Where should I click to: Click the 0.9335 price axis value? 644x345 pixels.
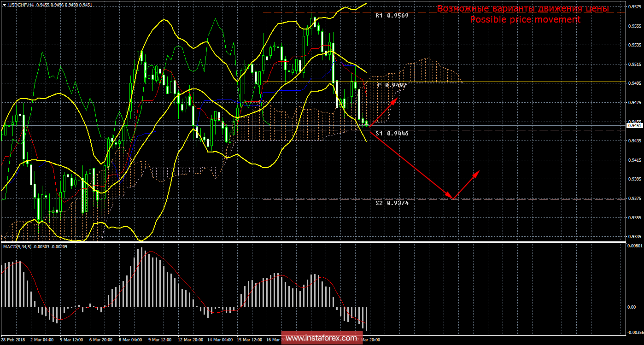click(x=635, y=237)
